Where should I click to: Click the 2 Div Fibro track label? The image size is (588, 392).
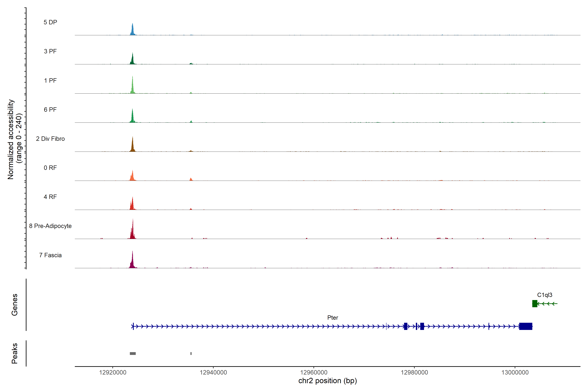pos(50,139)
